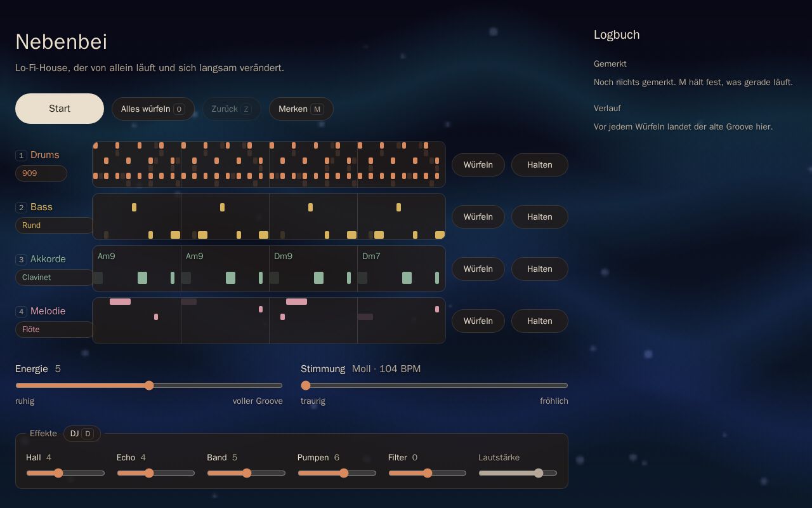Adjust the Hall effect slider
Screen dimensions: 812x508
pos(65,473)
